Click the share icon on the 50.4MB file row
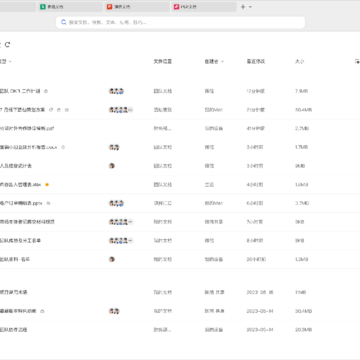Screen dimensions: 360x360 51,110
